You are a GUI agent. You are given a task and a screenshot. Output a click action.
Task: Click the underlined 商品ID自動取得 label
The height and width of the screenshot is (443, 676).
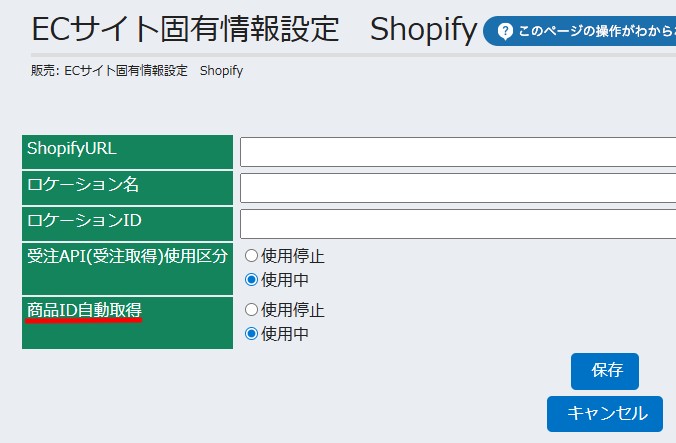point(84,310)
